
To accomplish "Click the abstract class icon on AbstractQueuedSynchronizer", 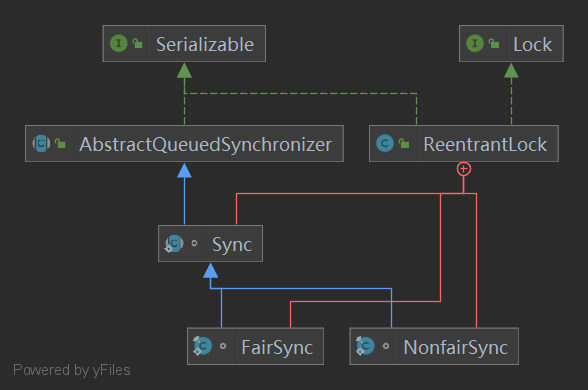I will point(41,144).
